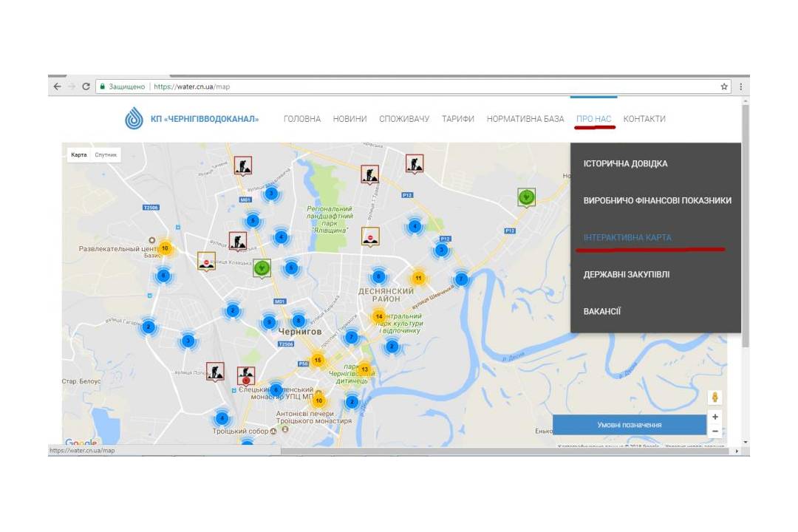The height and width of the screenshot is (532, 798).
Task: Open the yellow 14 cluster near Центральний парк
Action: click(378, 316)
